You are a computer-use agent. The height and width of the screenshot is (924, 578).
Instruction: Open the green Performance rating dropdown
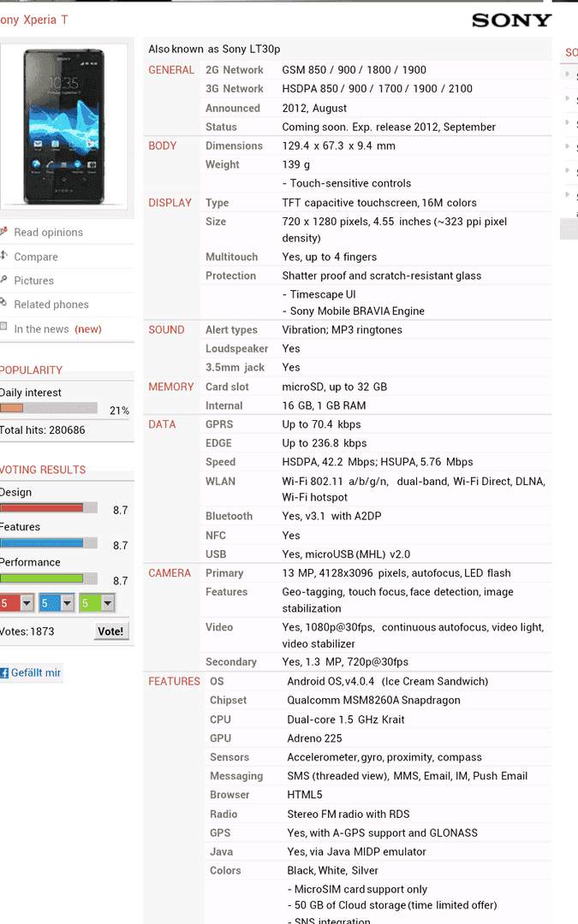97,603
